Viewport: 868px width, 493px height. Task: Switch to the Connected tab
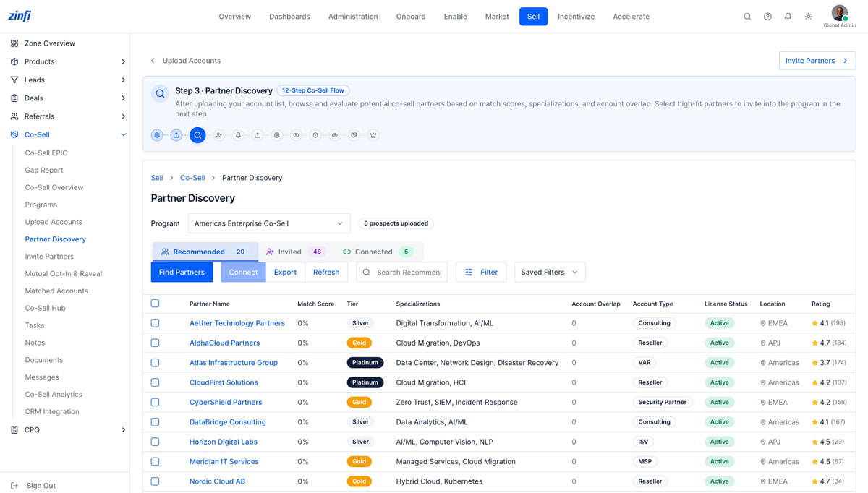click(377, 252)
